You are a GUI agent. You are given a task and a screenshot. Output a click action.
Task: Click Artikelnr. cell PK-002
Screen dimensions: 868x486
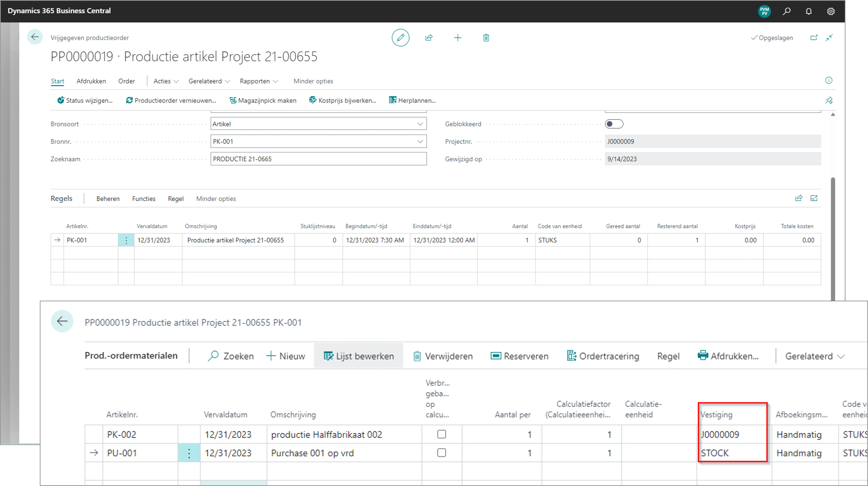(140, 435)
